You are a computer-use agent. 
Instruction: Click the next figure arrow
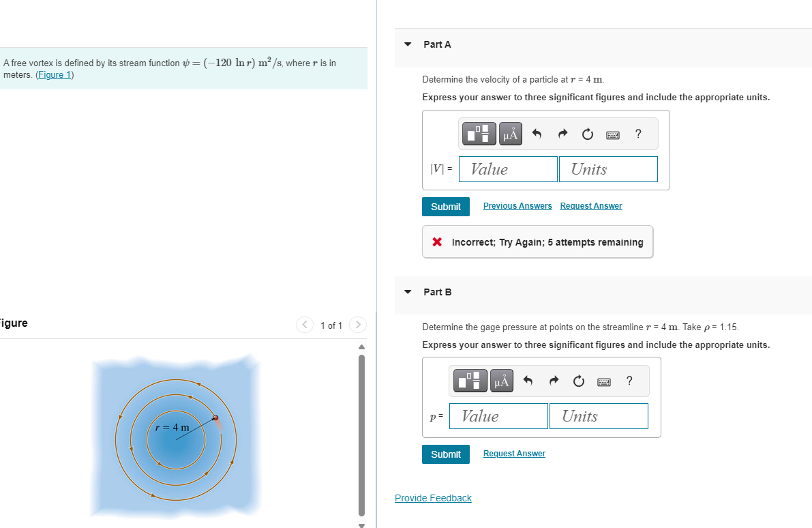(x=357, y=325)
